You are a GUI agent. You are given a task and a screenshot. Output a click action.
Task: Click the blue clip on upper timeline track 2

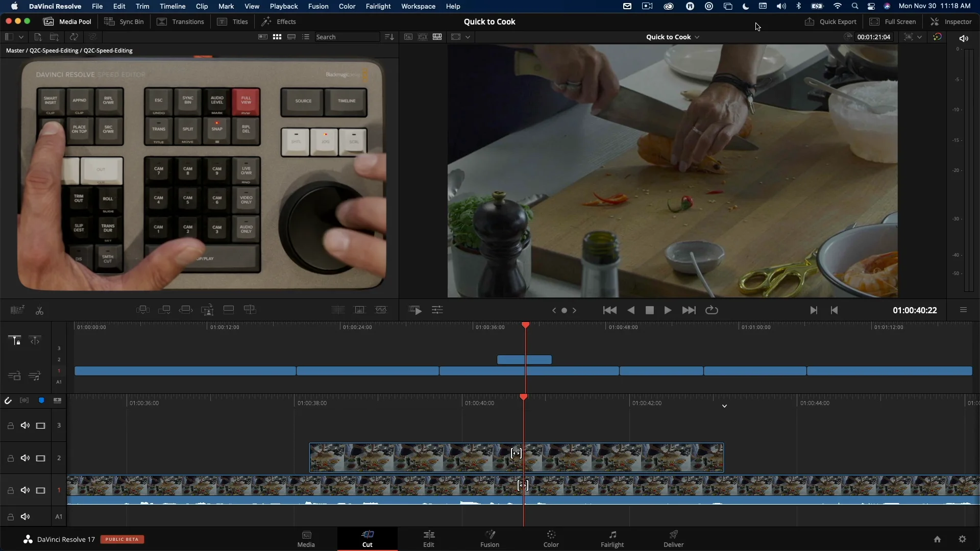pos(524,360)
